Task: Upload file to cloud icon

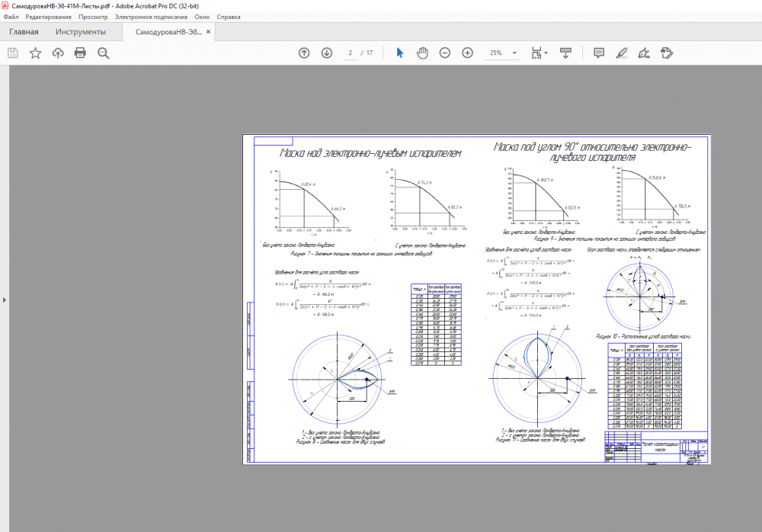Action: 58,53
